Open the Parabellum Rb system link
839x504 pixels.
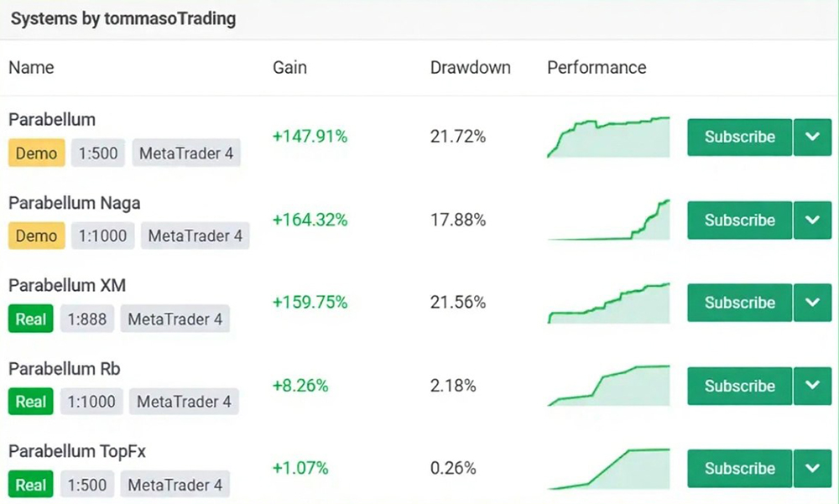(65, 368)
